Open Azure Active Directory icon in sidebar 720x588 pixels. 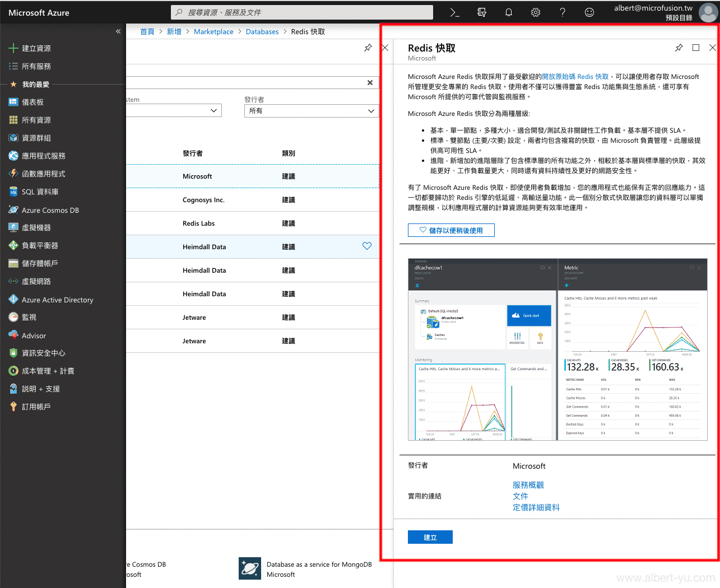pos(13,300)
